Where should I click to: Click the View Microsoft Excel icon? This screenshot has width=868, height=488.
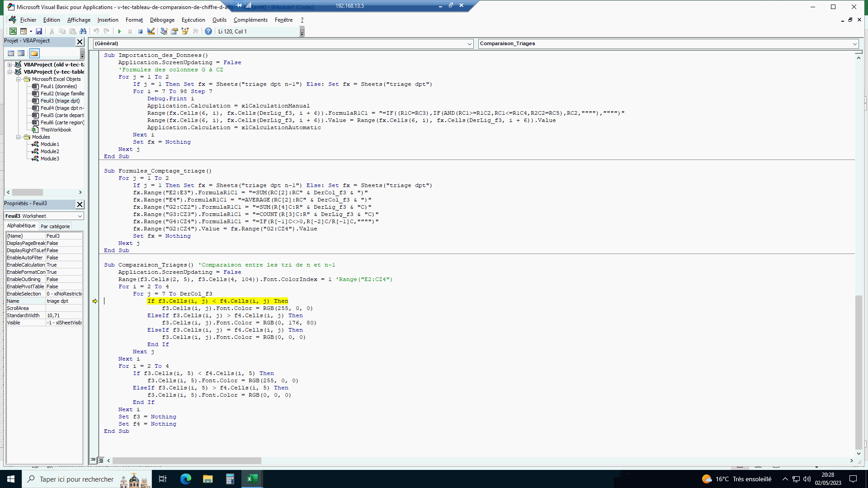click(13, 31)
